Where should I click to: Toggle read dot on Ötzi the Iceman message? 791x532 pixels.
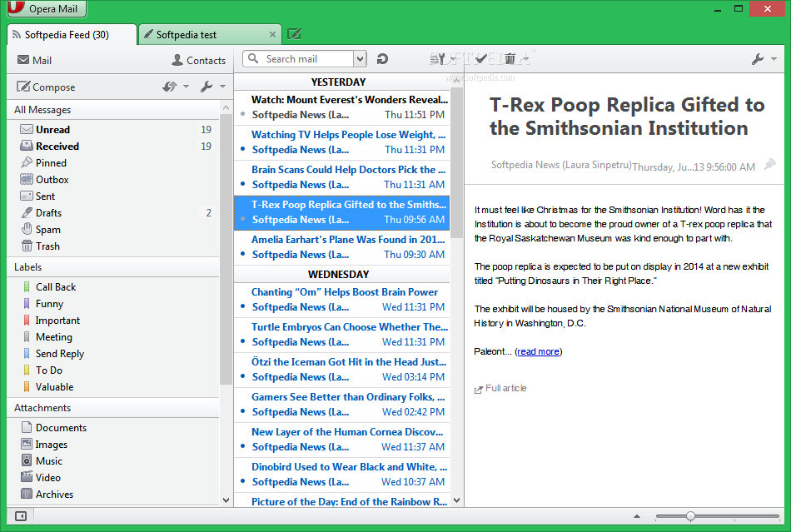242,376
